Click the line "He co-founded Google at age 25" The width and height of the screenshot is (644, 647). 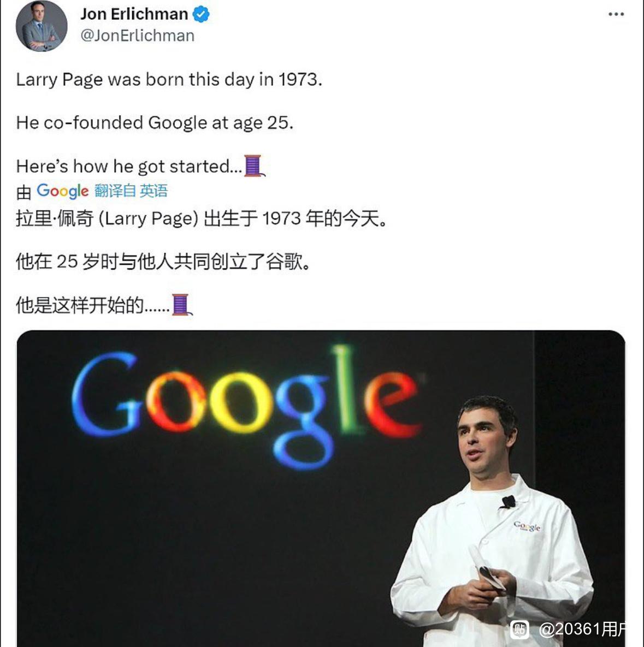(x=155, y=123)
